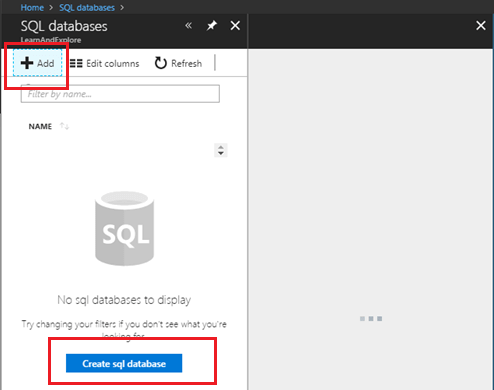Pin the SQL databases blade

click(x=212, y=25)
